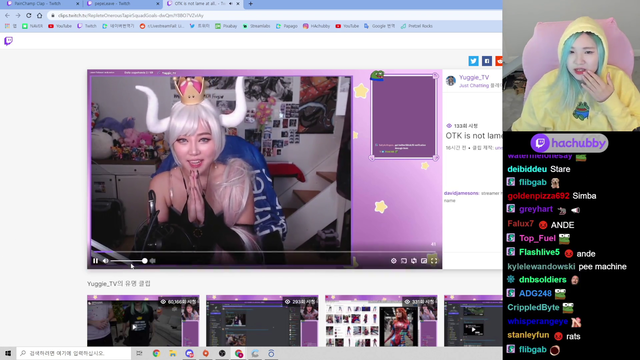Open clip player settings gear
The height and width of the screenshot is (360, 640).
(x=393, y=261)
